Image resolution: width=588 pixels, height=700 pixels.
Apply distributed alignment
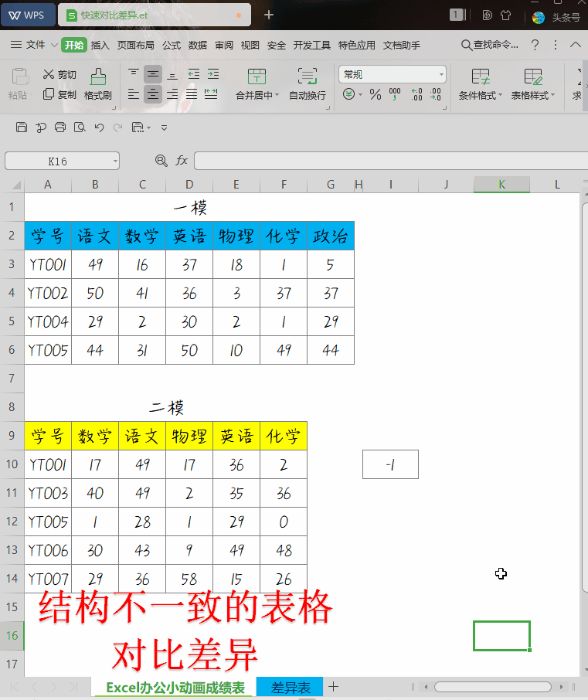tap(211, 93)
